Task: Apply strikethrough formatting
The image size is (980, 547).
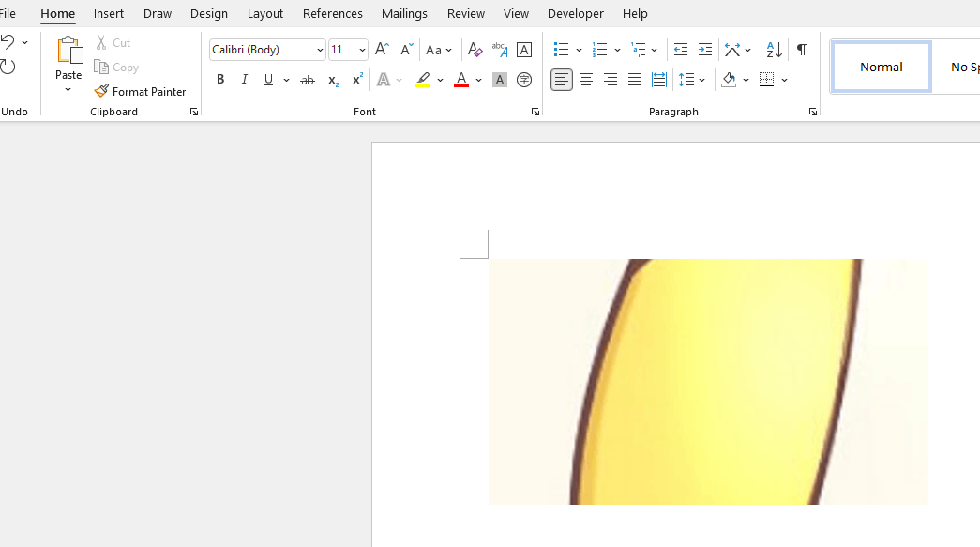Action: point(307,81)
